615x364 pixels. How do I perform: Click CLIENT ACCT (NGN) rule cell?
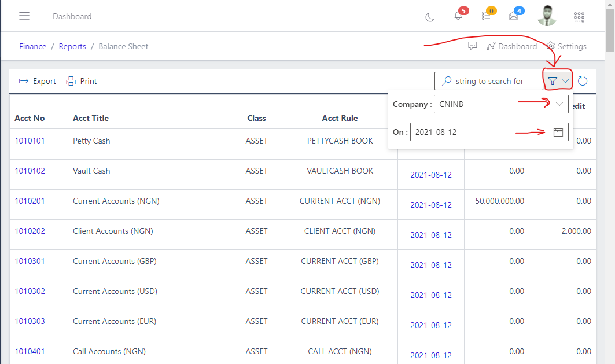340,231
